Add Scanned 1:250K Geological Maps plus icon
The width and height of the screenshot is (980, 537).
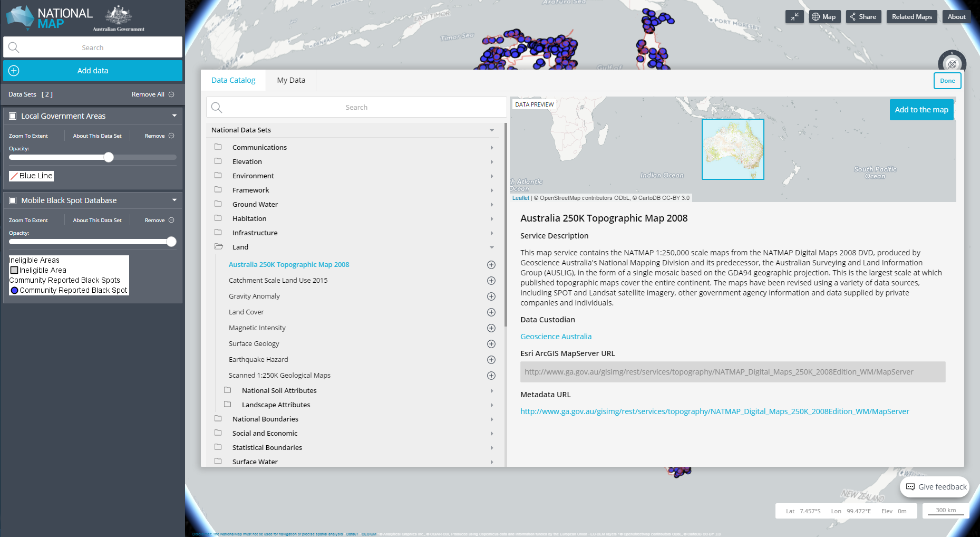pos(491,376)
